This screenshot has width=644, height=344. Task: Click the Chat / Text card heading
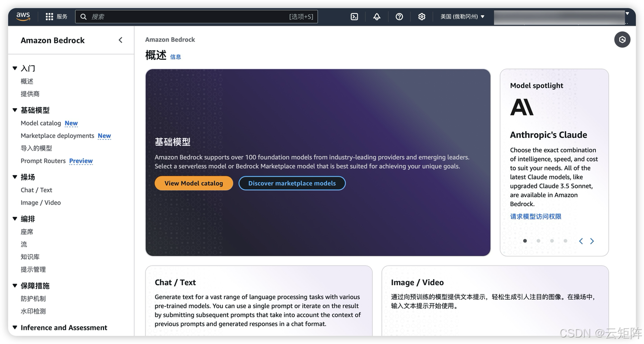[175, 283]
